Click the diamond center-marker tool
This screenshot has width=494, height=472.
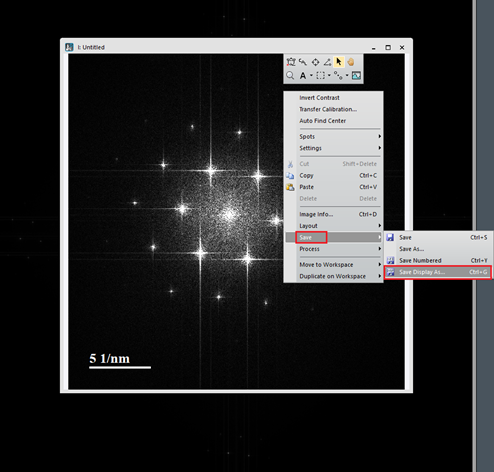tap(315, 62)
